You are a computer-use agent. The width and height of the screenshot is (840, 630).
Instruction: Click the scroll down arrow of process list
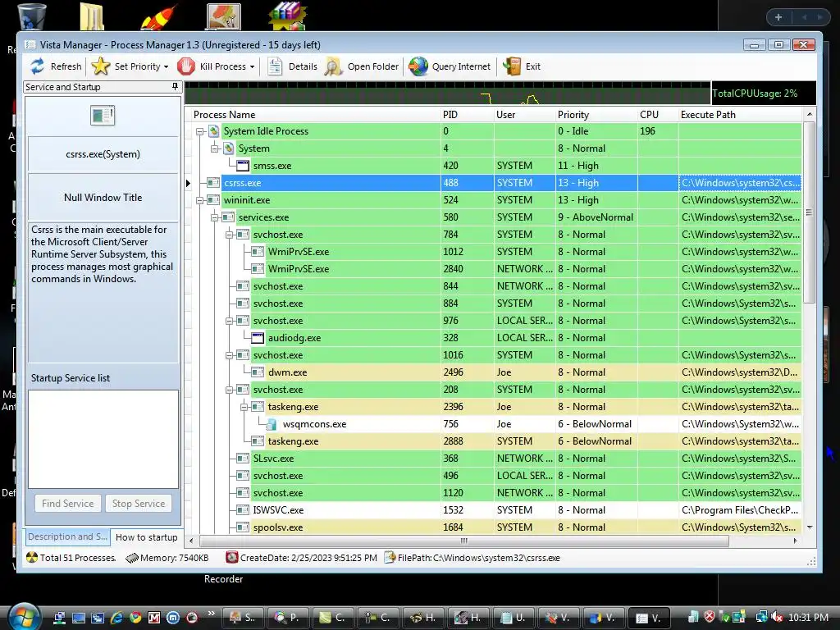(809, 527)
